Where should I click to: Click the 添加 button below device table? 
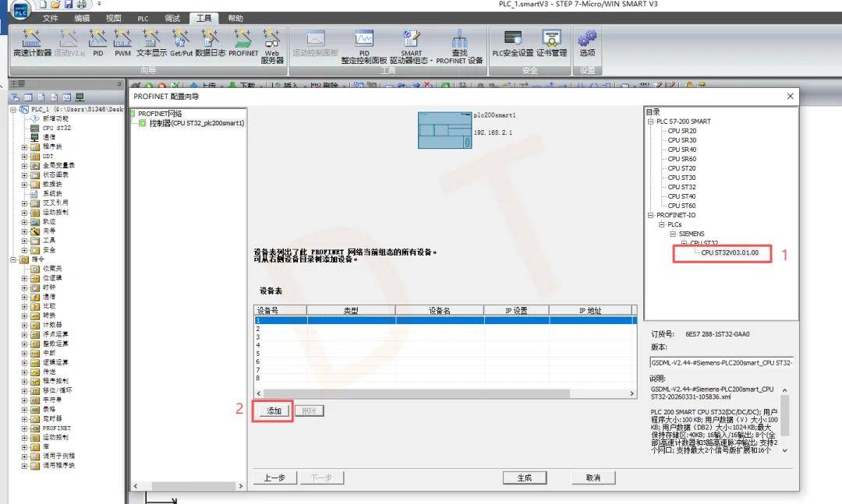[x=274, y=411]
